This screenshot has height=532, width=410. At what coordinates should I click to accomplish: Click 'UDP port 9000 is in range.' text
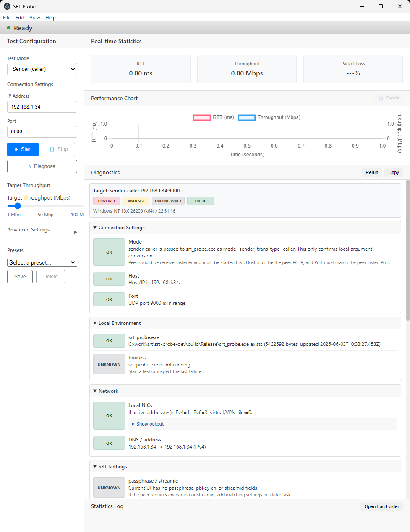tap(157, 303)
